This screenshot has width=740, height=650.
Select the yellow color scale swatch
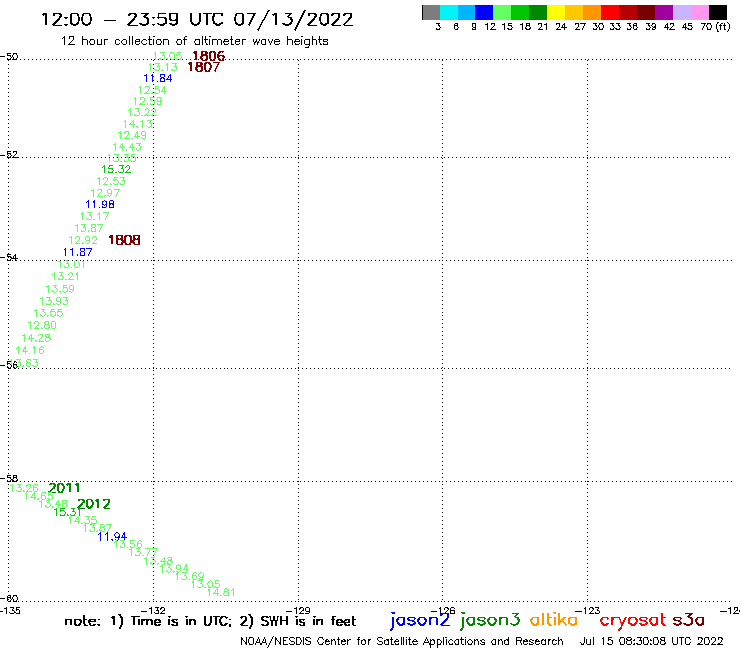point(556,12)
